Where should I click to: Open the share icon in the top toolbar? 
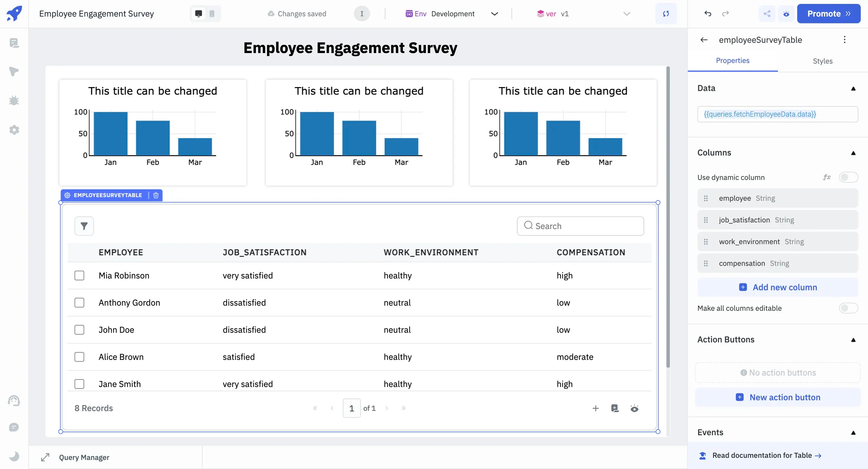pos(767,14)
